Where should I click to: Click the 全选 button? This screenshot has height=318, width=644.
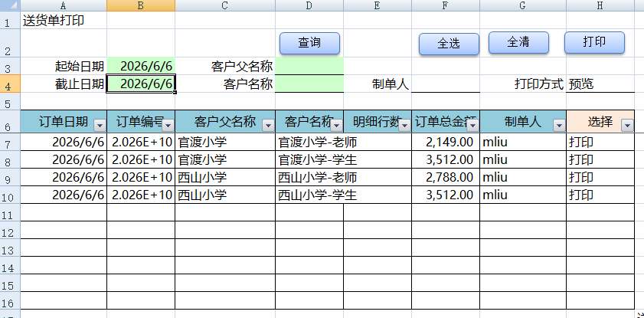pos(449,44)
